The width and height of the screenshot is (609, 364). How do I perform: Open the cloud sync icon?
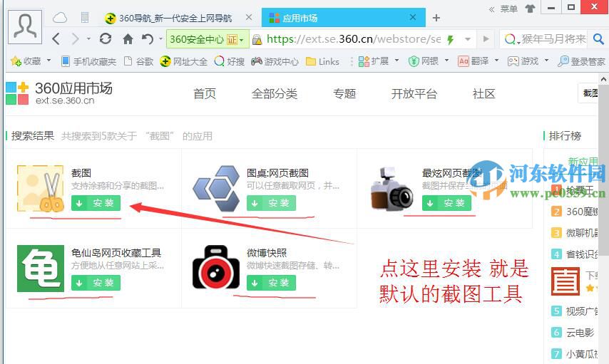pyautogui.click(x=60, y=18)
